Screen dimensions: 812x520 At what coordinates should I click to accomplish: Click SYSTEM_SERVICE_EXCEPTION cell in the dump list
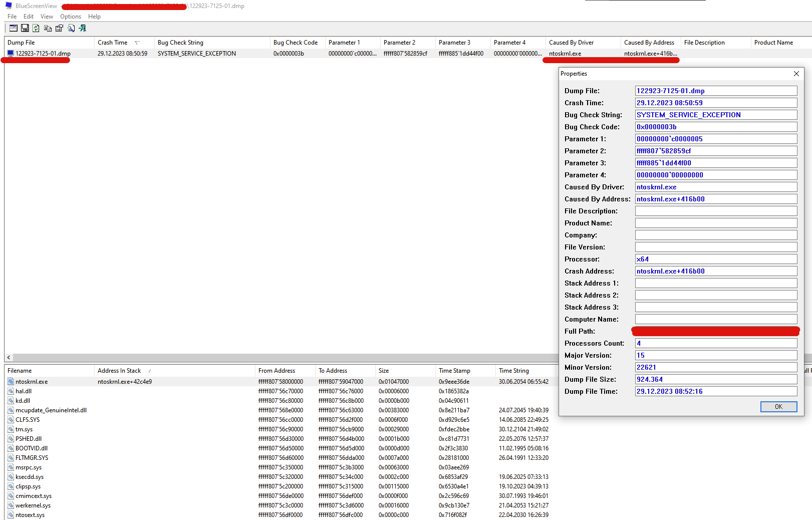click(197, 54)
